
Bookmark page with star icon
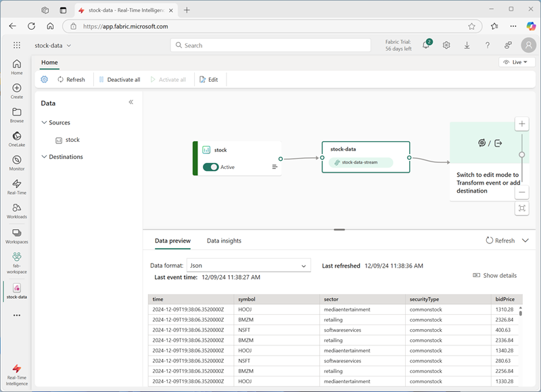pyautogui.click(x=471, y=26)
